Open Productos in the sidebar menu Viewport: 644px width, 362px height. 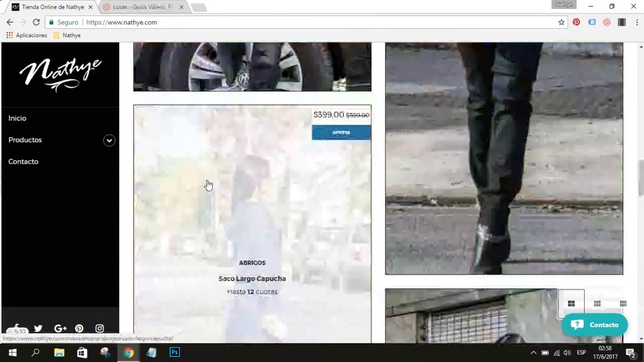tap(25, 140)
